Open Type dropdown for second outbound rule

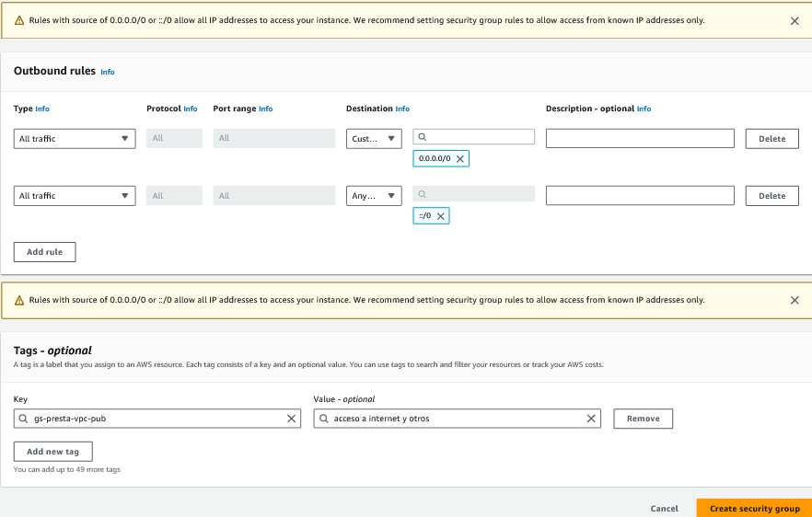pos(75,196)
